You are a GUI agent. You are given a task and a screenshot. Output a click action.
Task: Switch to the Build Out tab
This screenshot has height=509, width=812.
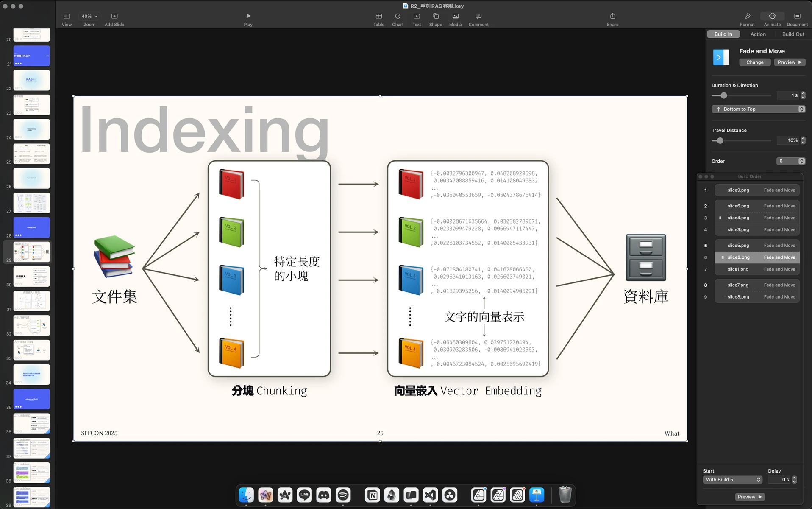point(793,34)
